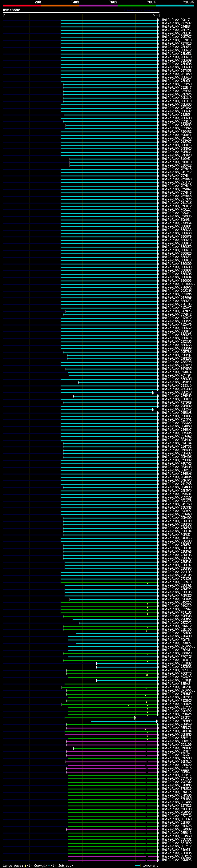The image size is (197, 868).
Task: Click hit UniRef100_C4B808
Action: 176,413
